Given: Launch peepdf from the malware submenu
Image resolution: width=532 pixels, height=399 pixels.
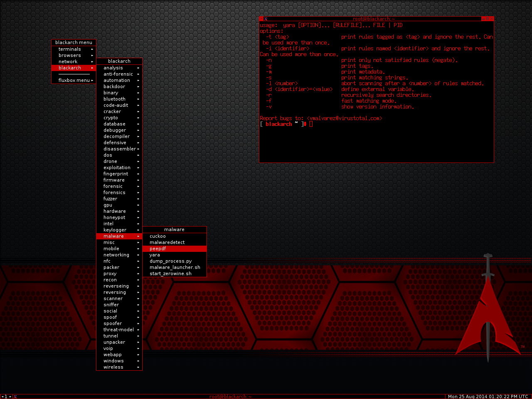Looking at the screenshot, I should [175, 249].
